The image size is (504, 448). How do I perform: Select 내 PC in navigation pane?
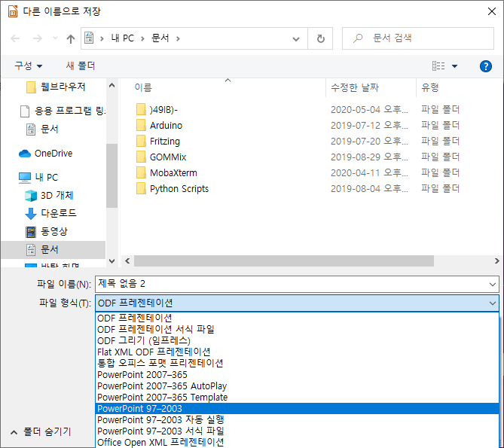[38, 177]
